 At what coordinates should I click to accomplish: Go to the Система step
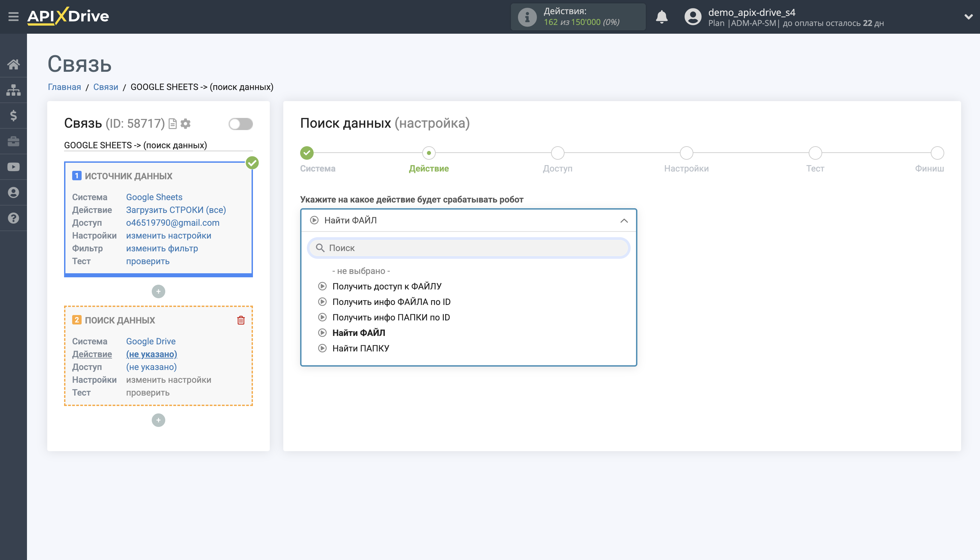307,153
